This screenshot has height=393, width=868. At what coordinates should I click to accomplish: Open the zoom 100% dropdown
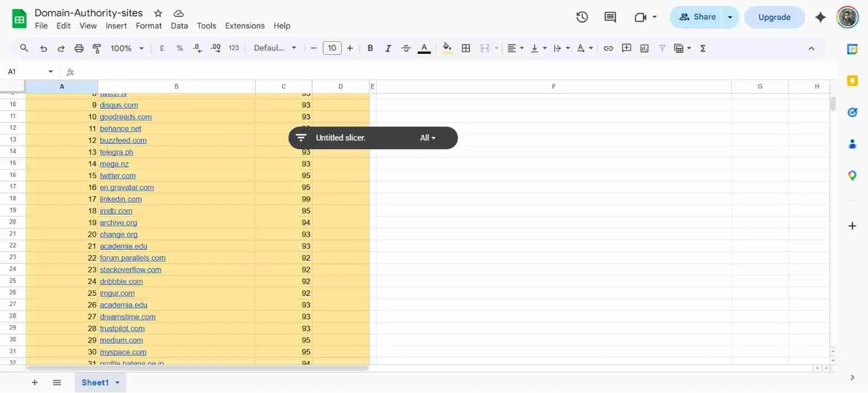[127, 48]
